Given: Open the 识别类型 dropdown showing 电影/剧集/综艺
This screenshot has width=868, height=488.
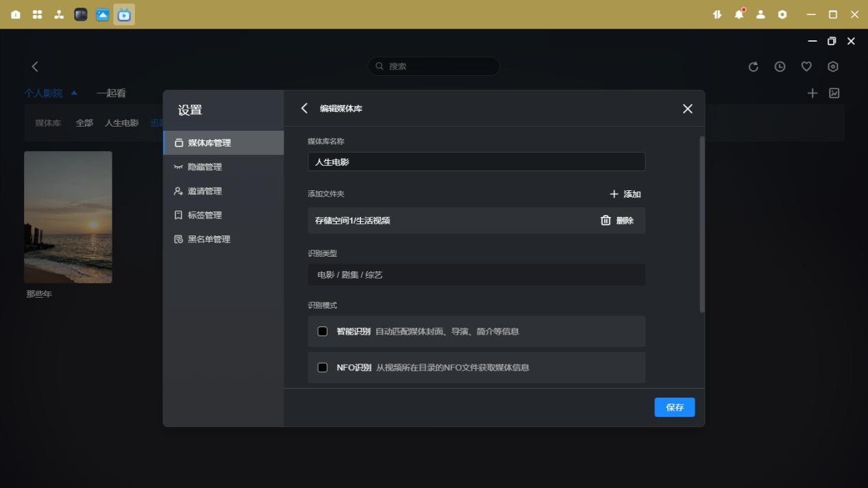Looking at the screenshot, I should pyautogui.click(x=476, y=274).
